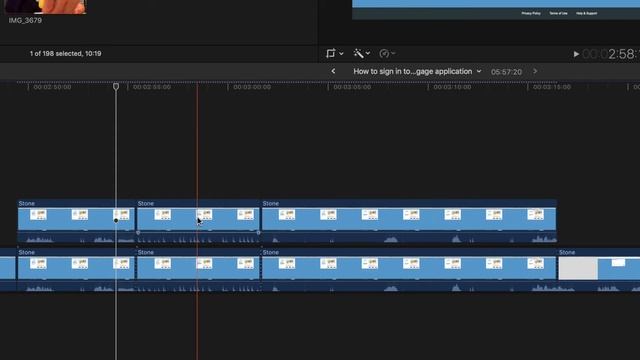This screenshot has width=640, height=360.
Task: Click the playhead handle on the ruler
Action: (x=116, y=87)
